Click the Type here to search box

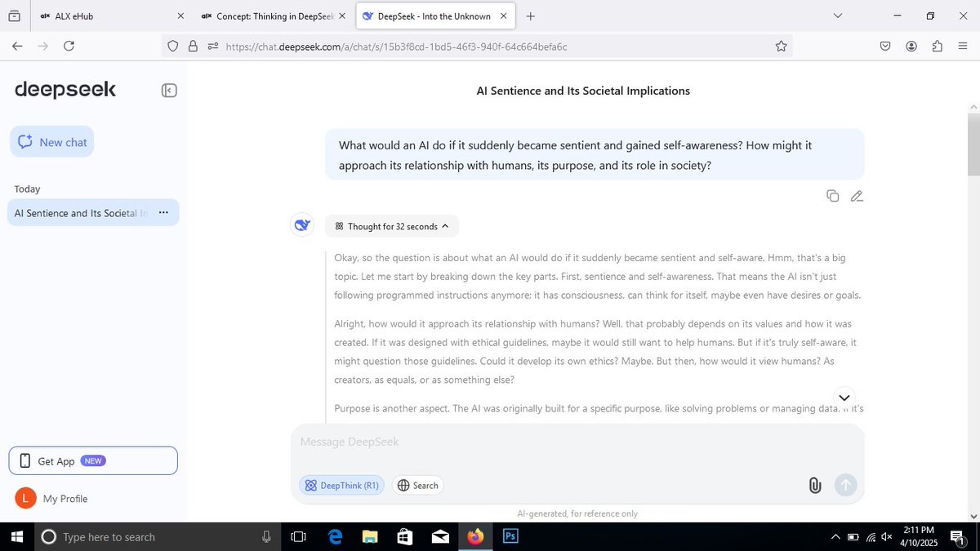point(158,537)
